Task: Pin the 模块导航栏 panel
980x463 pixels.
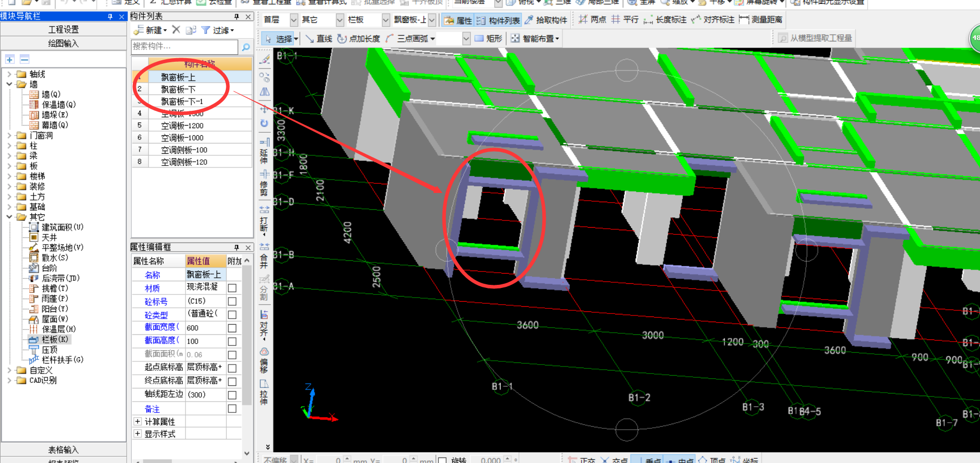Action: pyautogui.click(x=110, y=16)
